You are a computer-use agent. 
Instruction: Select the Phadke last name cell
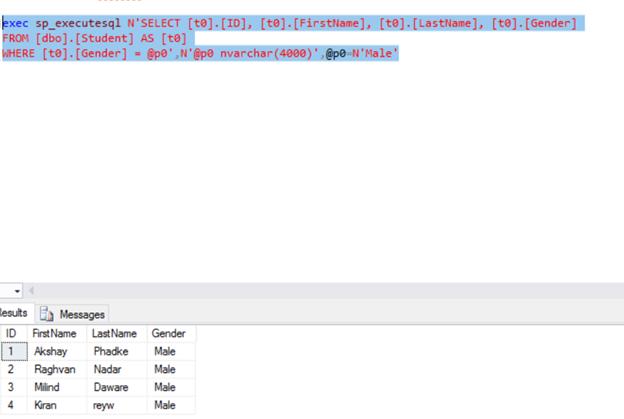(x=117, y=351)
